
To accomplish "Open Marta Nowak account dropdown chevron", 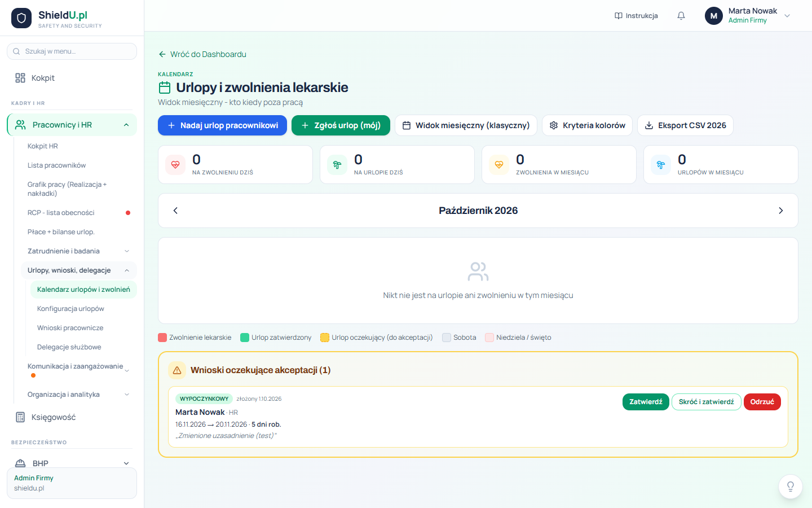I will 788,16.
